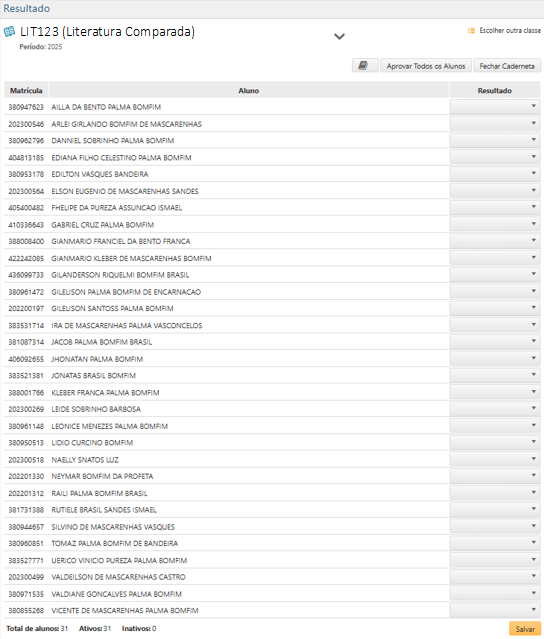Viewport: 544px width, 639px height.
Task: Click student name GABRIEL CRUZ PALMA BOMFIM
Action: (103, 225)
